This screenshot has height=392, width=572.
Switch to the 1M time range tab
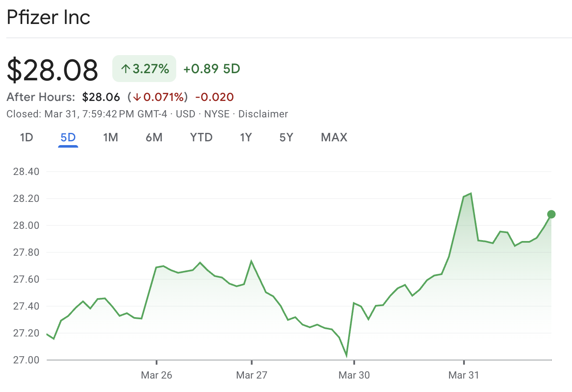(x=110, y=137)
